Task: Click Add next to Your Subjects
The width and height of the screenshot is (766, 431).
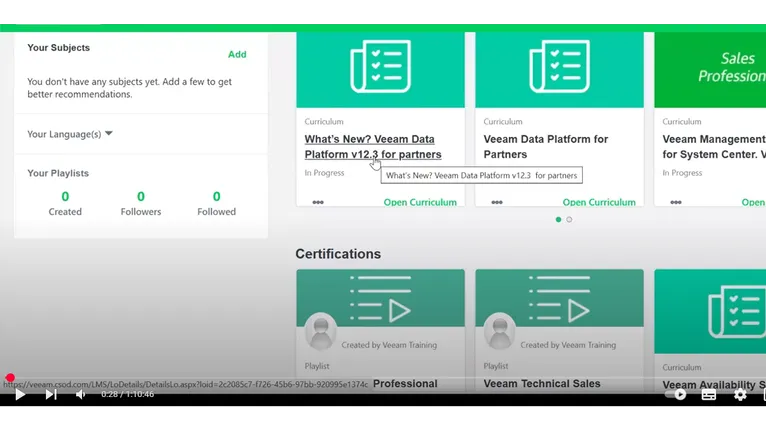Action: click(237, 54)
